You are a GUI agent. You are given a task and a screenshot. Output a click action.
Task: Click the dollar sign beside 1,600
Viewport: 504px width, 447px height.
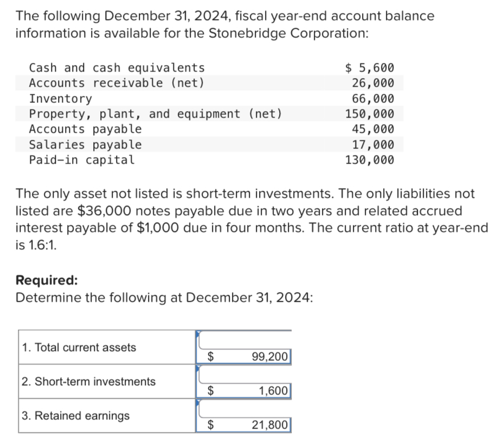coord(211,391)
